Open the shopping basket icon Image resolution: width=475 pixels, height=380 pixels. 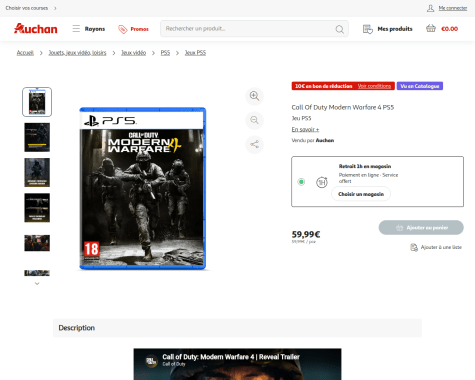pos(431,28)
